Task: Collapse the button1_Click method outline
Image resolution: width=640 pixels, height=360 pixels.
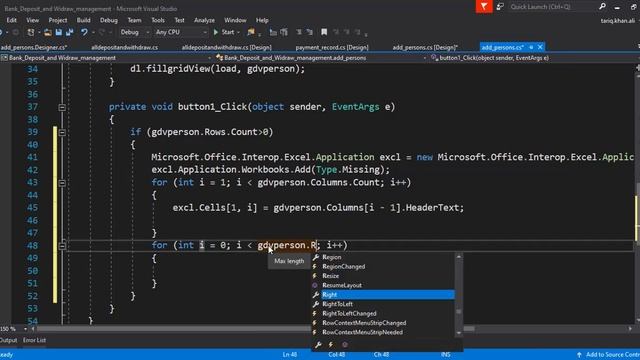Action: click(x=62, y=107)
